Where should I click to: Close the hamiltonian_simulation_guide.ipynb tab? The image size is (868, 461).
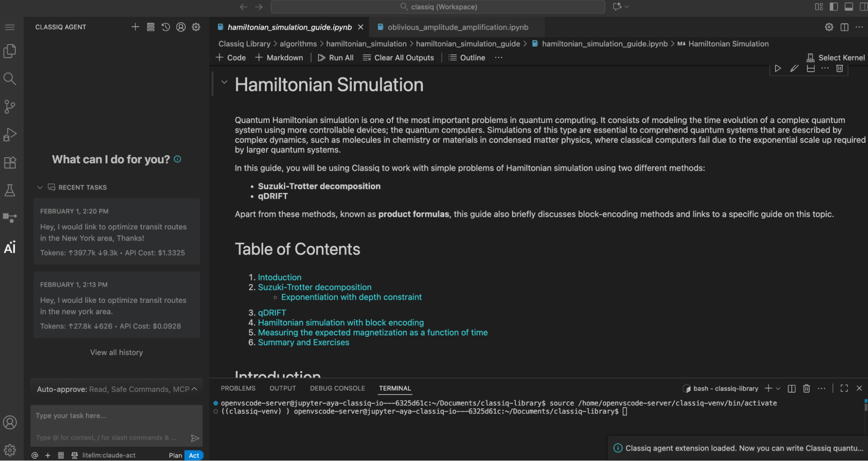[x=360, y=27]
